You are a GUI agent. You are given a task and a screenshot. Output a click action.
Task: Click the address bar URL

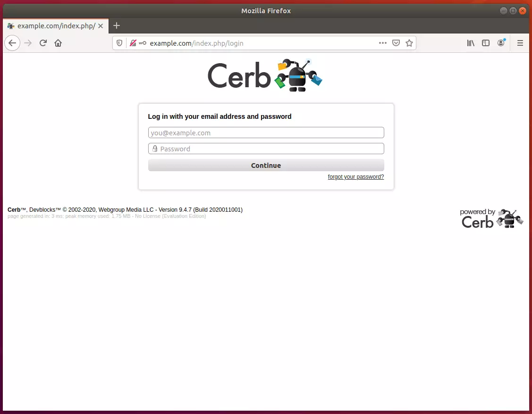[x=196, y=43]
